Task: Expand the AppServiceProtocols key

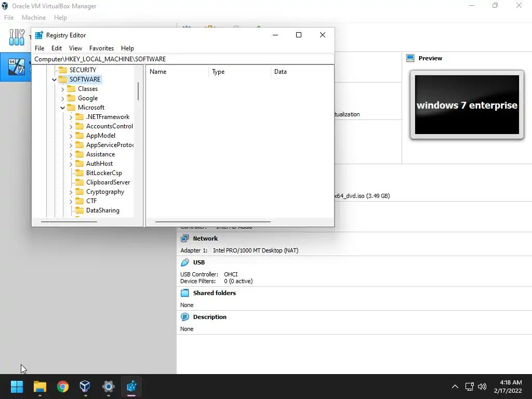Action: coord(71,145)
